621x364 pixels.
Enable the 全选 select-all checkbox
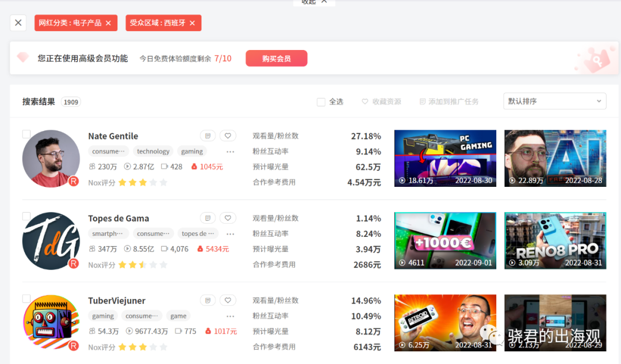(321, 102)
